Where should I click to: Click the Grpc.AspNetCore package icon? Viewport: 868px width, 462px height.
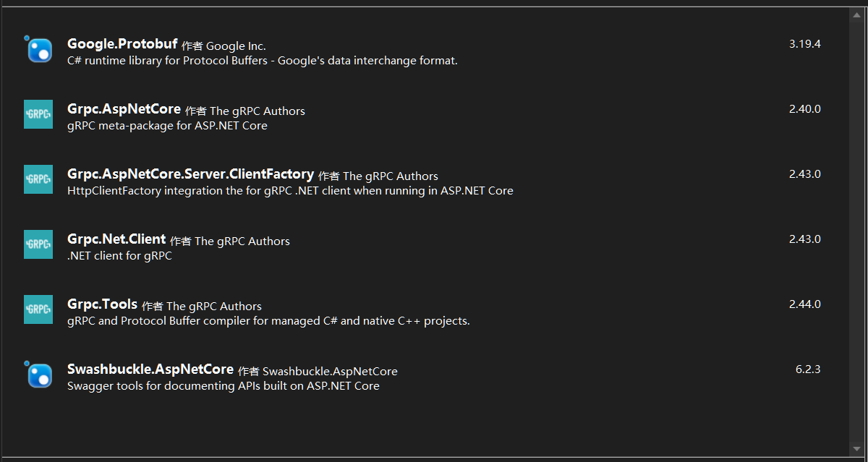(x=38, y=114)
